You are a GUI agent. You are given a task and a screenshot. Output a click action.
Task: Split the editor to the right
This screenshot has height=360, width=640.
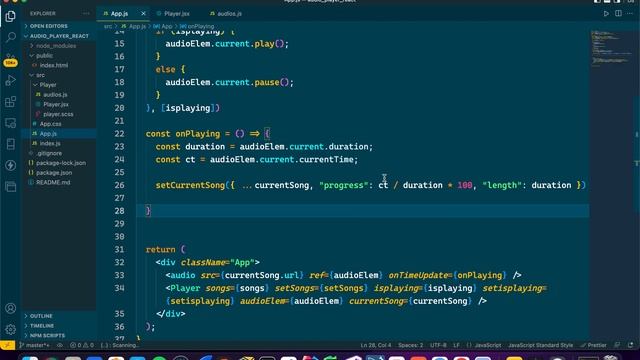(x=618, y=13)
